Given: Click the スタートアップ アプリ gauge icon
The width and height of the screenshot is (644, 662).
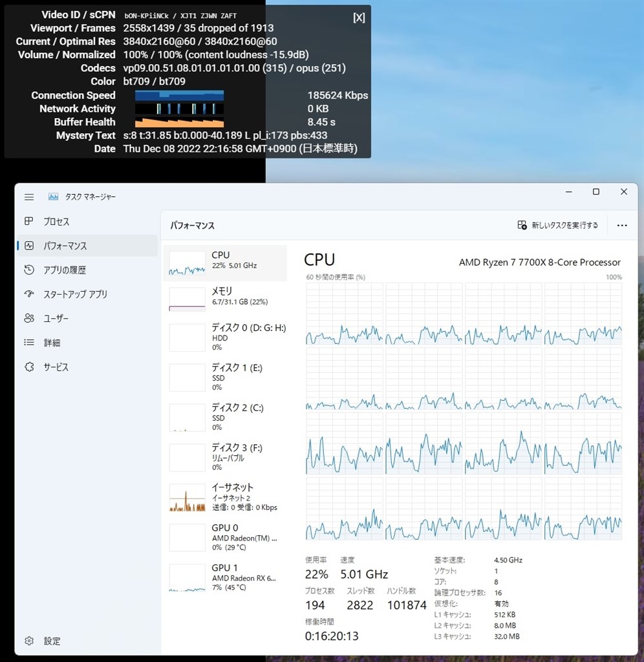Looking at the screenshot, I should tap(29, 294).
